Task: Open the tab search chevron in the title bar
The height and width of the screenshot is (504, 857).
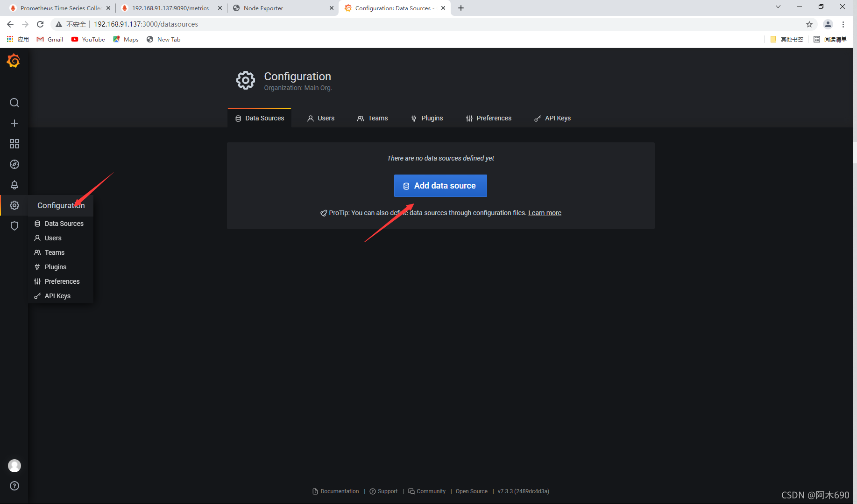Action: [778, 7]
